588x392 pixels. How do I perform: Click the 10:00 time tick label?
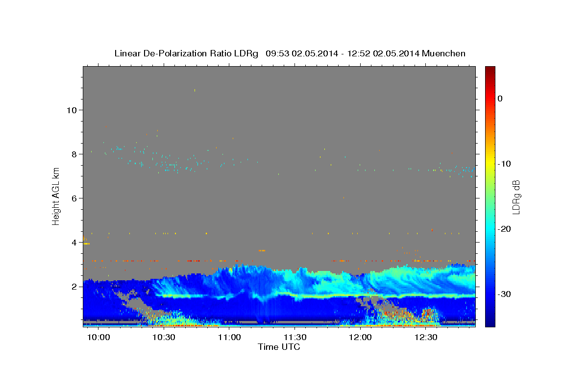pos(99,338)
